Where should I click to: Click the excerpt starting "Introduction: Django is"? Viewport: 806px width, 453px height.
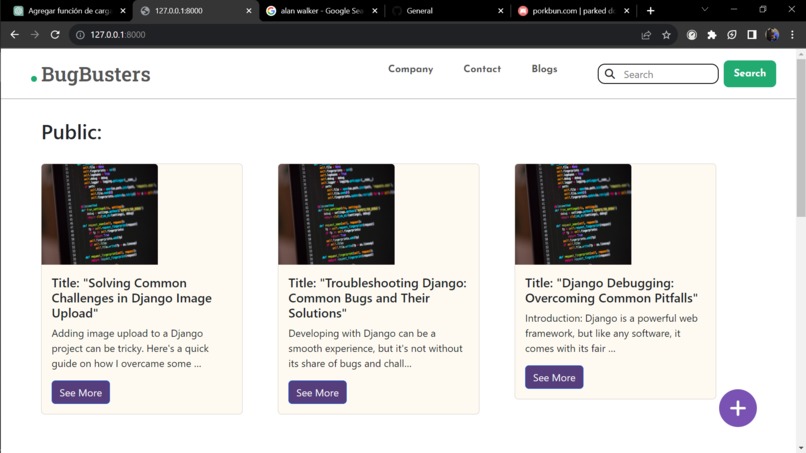coord(611,333)
